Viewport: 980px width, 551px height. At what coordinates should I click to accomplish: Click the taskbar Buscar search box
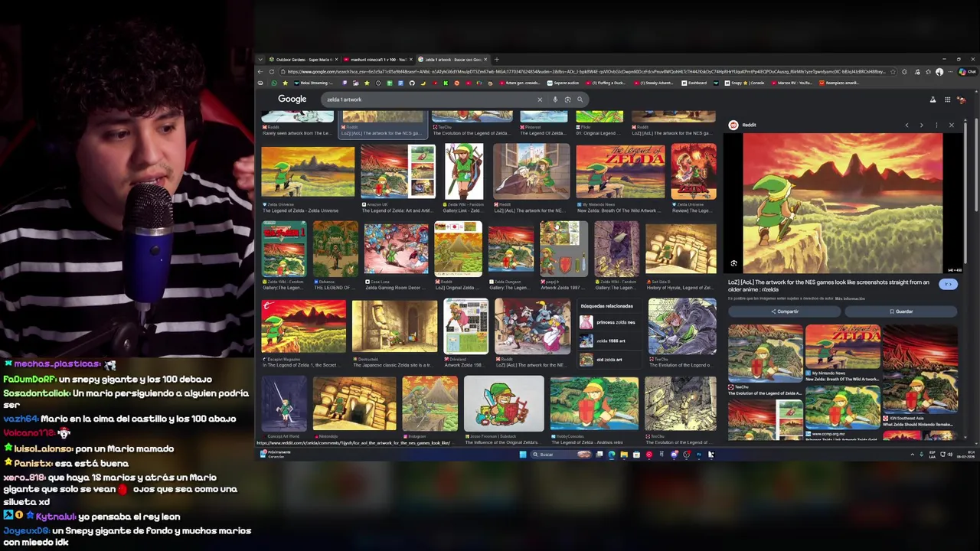click(x=560, y=454)
